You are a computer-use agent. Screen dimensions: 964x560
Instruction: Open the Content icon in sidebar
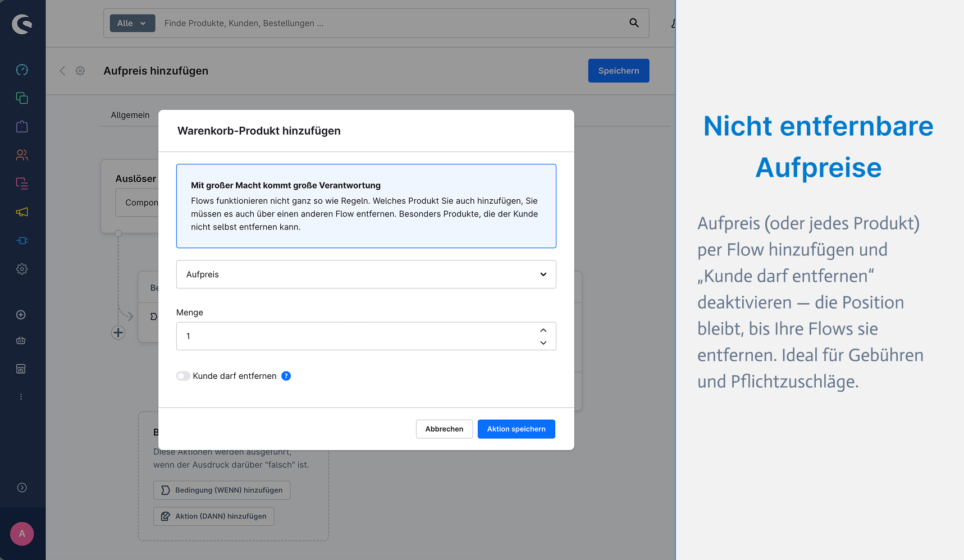click(x=22, y=183)
